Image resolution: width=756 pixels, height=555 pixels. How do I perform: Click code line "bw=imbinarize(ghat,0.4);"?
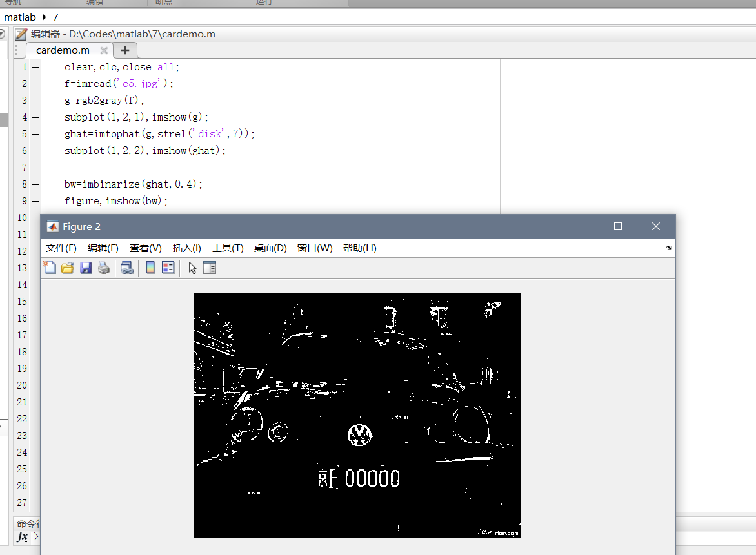(133, 184)
